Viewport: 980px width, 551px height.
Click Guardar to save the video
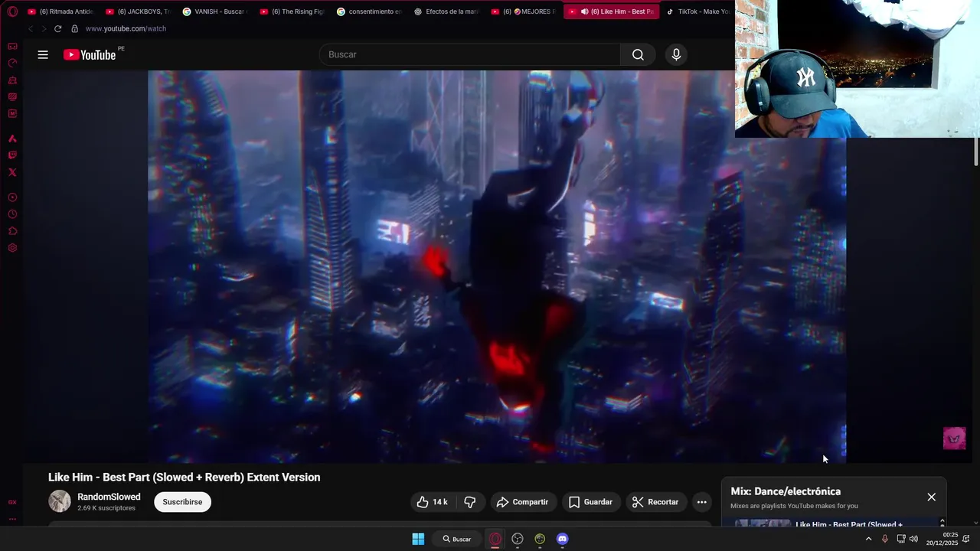pos(591,502)
